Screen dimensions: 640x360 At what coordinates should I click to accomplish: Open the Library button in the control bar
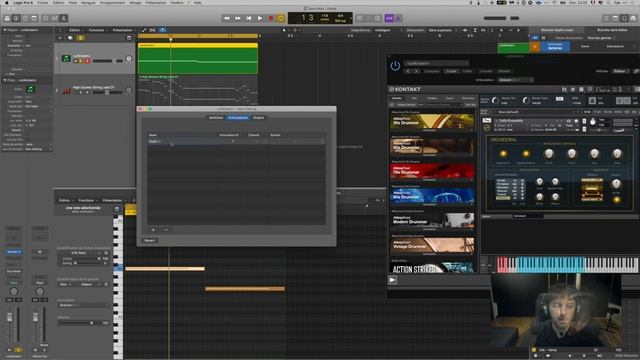pyautogui.click(x=7, y=18)
